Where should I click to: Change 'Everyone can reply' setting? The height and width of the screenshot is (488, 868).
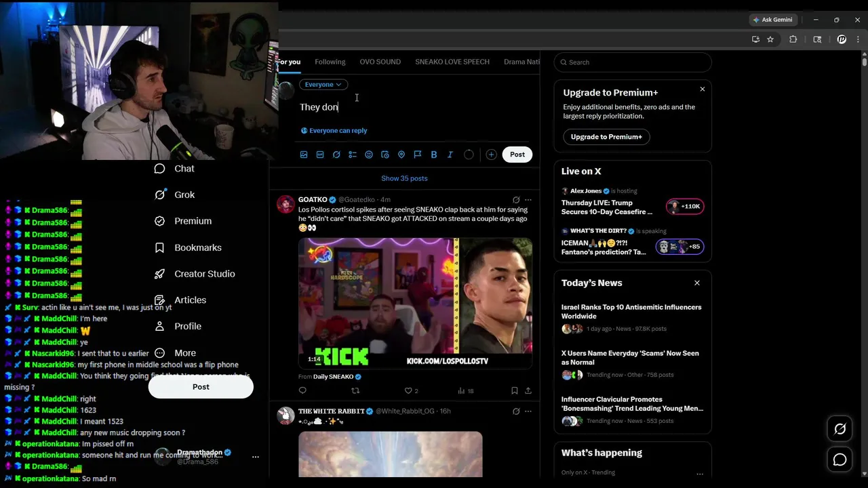[334, 131]
